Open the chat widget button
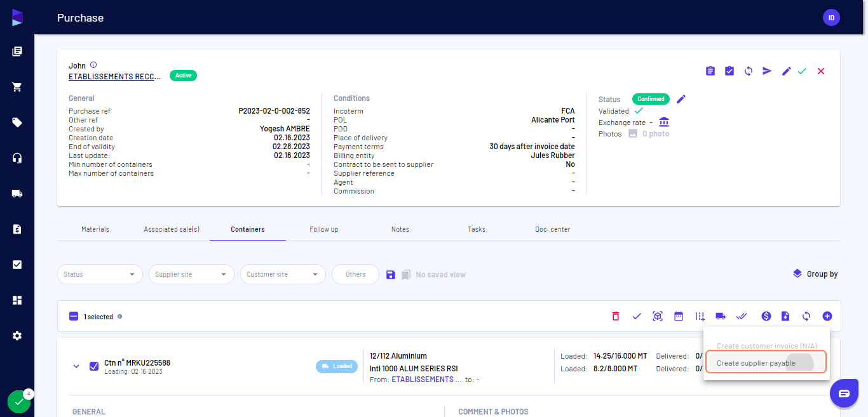 point(844,394)
